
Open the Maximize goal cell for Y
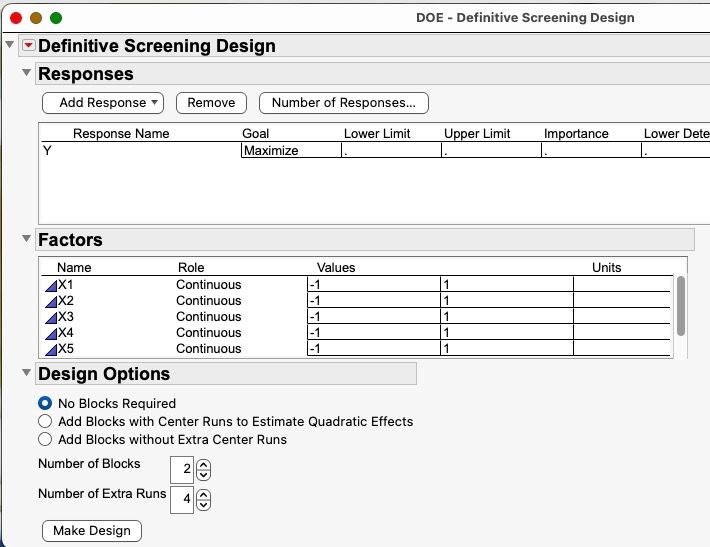290,151
